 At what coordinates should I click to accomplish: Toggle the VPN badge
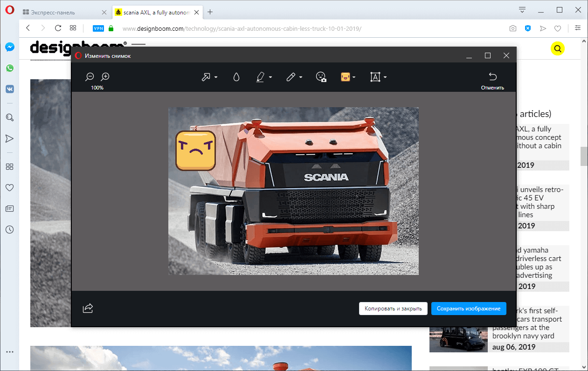point(98,28)
